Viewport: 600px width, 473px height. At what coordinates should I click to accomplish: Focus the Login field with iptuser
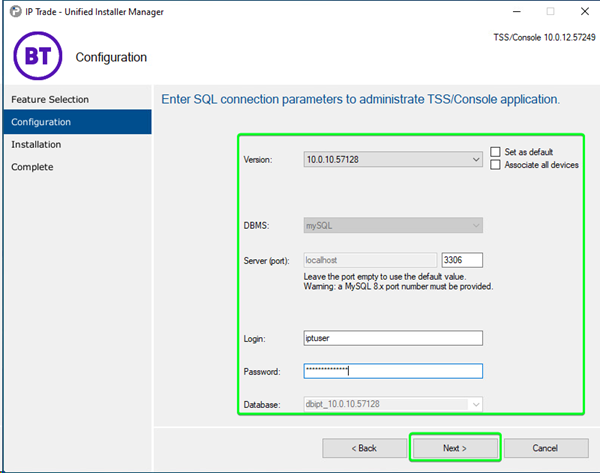393,338
